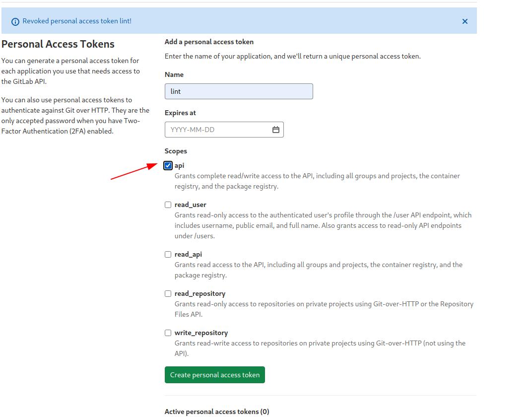This screenshot has height=417, width=532.
Task: Click the Active personal access tokens (0) heading
Action: pos(217,412)
